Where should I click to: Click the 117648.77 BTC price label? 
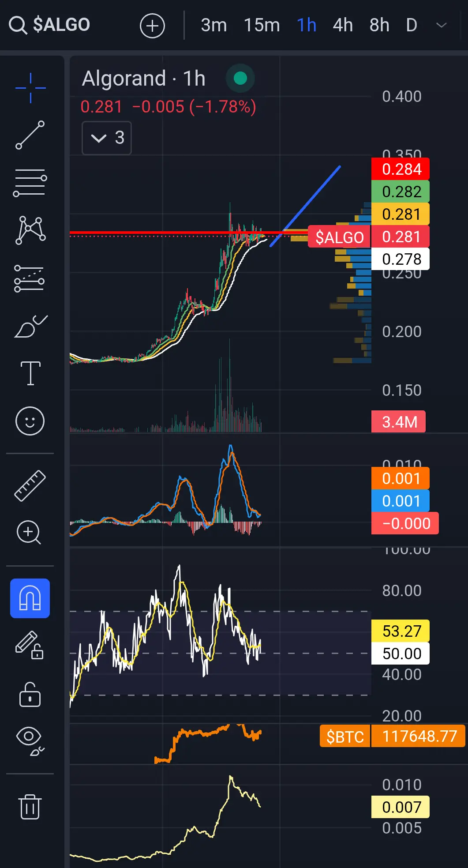418,736
